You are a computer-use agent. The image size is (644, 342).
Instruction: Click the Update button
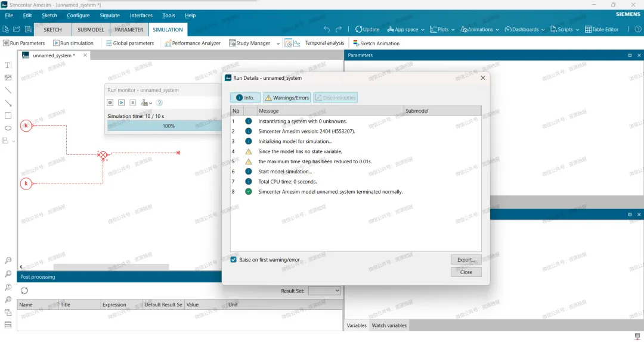[x=367, y=30]
